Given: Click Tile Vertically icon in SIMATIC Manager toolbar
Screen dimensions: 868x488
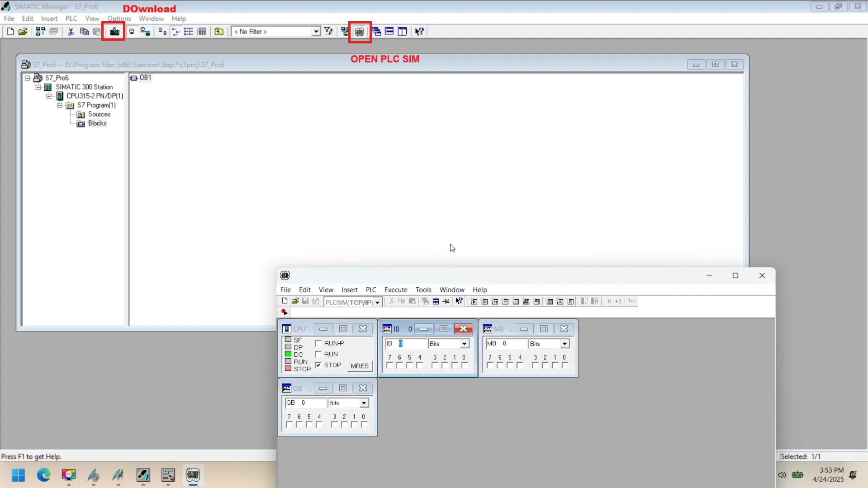Looking at the screenshot, I should tap(402, 31).
